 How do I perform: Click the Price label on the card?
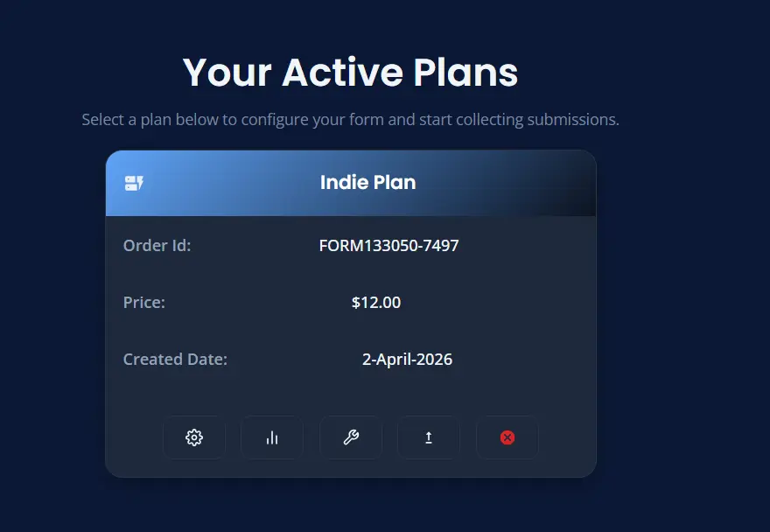click(x=143, y=303)
